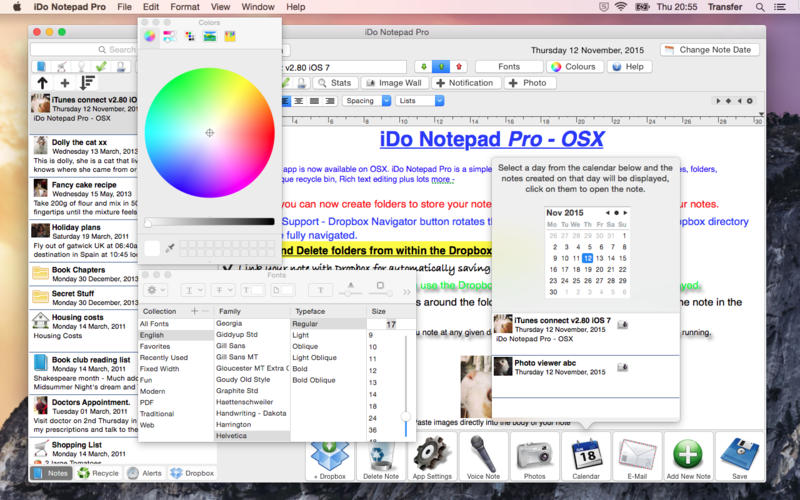Switch to the Recycle tab
The width and height of the screenshot is (800, 500).
click(98, 473)
